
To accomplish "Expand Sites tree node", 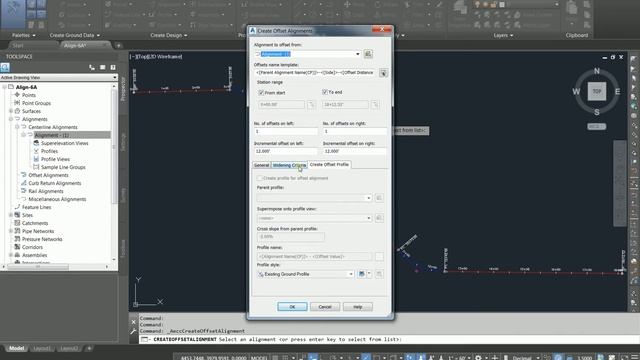I will coord(11,215).
